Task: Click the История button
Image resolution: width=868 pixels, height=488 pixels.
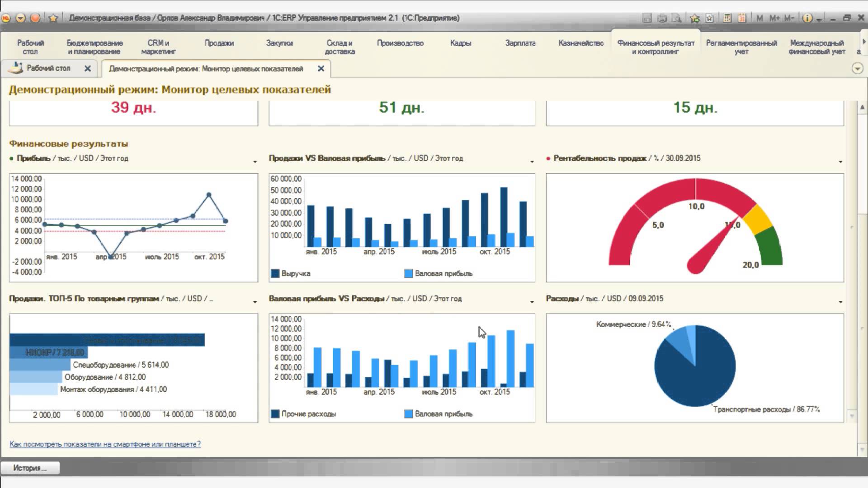Action: coord(30,468)
